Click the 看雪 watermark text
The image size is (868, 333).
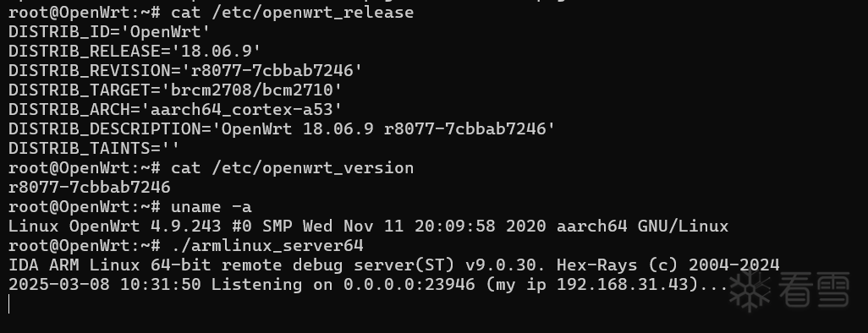pyautogui.click(x=815, y=289)
